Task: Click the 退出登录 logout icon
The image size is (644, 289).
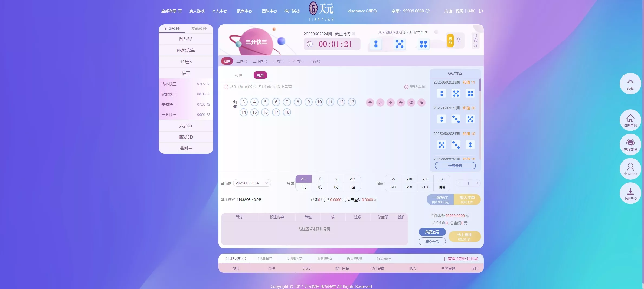Action: tap(481, 11)
